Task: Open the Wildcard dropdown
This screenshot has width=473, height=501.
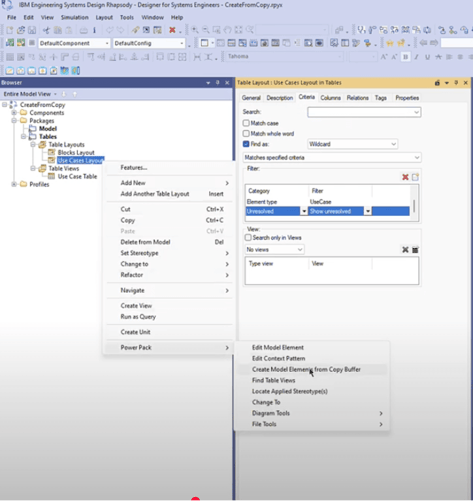Action: pyautogui.click(x=393, y=144)
